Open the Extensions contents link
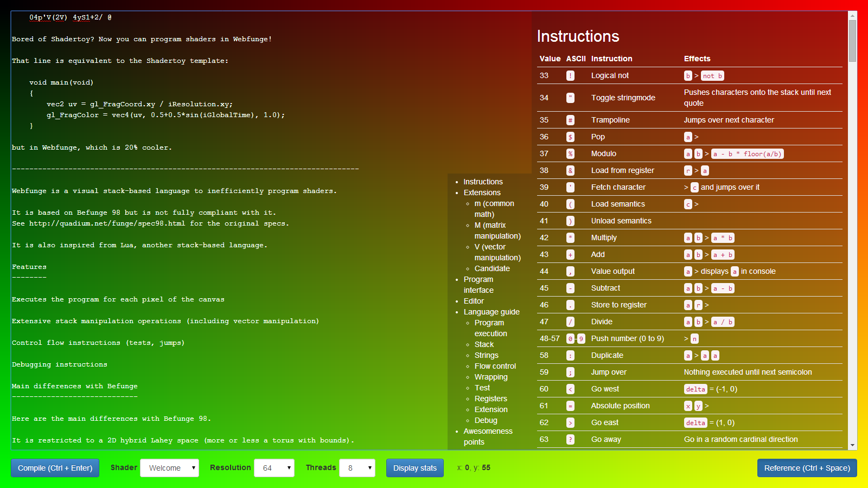868x488 pixels. click(x=482, y=192)
